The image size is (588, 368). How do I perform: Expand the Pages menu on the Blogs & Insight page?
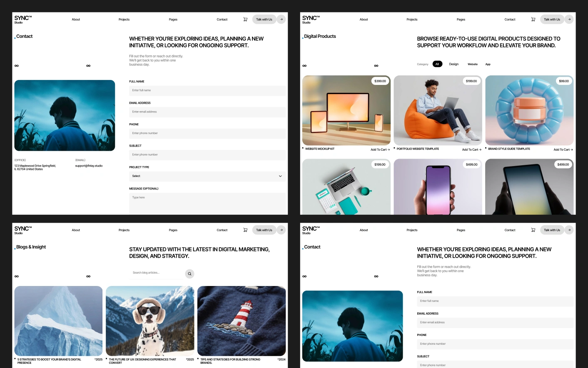(173, 230)
